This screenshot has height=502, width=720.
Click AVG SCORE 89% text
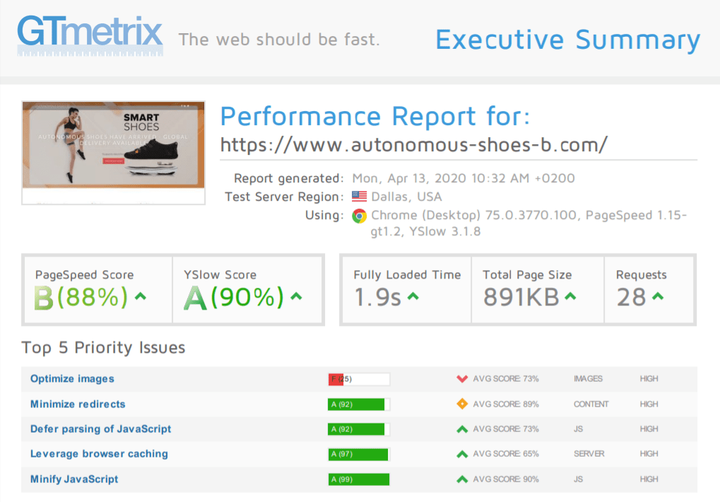point(506,404)
